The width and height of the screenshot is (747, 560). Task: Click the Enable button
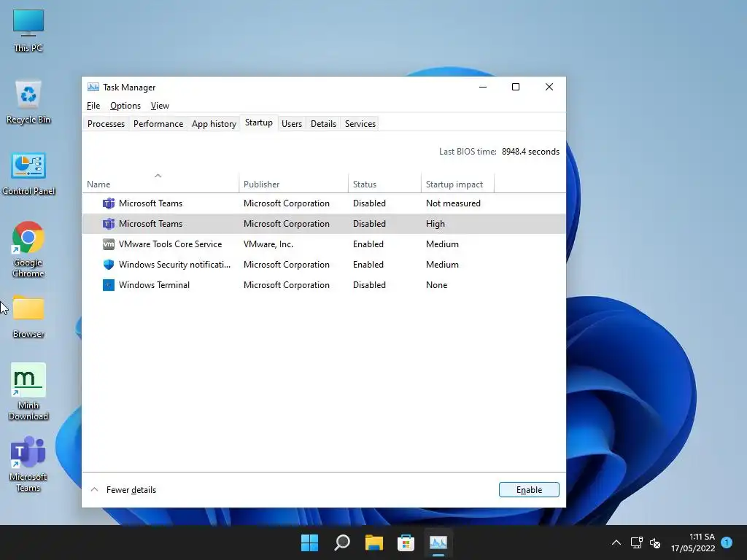coord(529,489)
